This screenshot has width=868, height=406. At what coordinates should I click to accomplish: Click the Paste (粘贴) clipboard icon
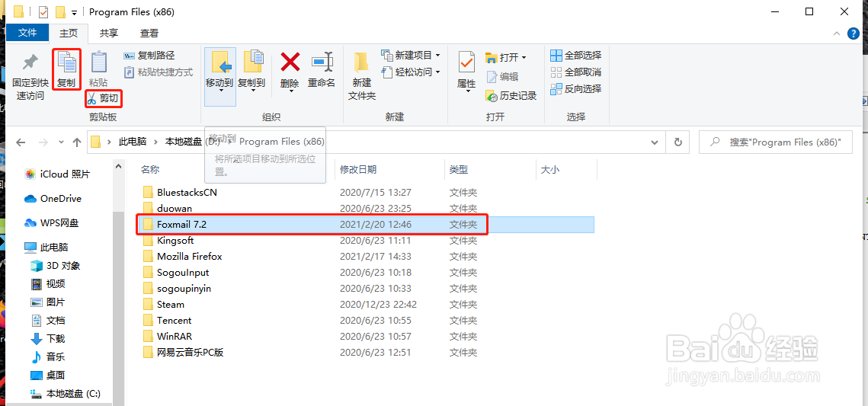click(98, 69)
